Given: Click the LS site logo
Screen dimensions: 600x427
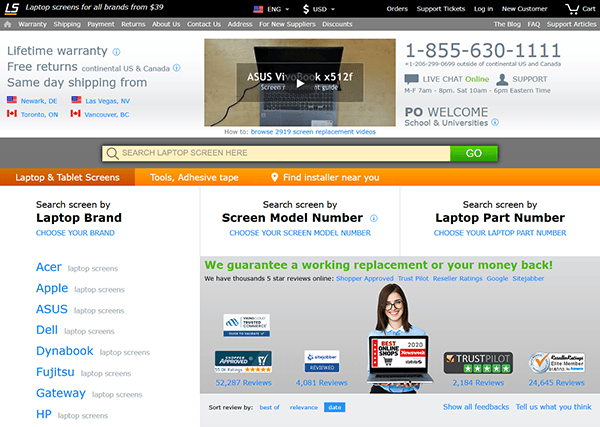Looking at the screenshot, I should point(11,8).
